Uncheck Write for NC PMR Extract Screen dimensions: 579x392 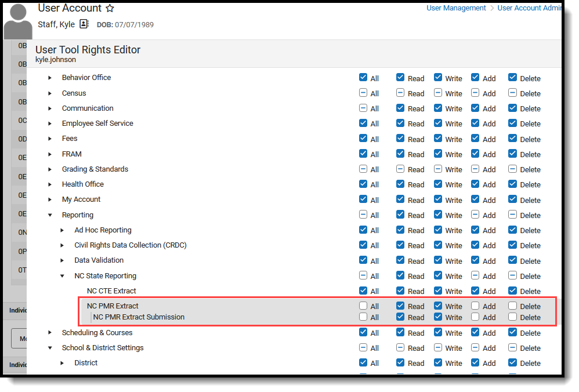pos(438,306)
